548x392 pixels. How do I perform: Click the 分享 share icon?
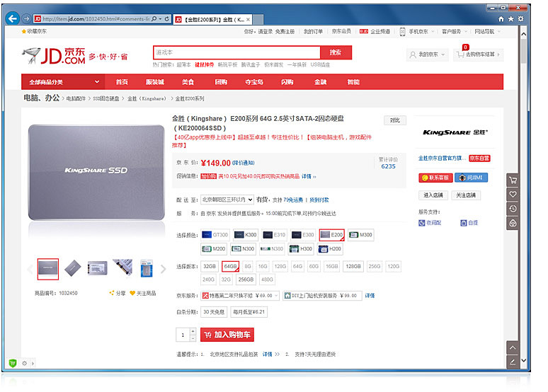coord(111,293)
